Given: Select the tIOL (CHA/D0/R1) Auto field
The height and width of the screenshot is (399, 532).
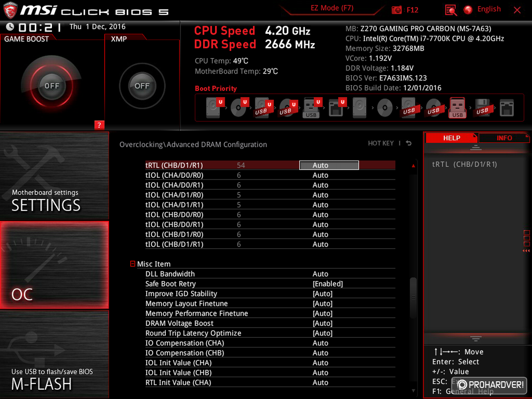Looking at the screenshot, I should (x=320, y=185).
